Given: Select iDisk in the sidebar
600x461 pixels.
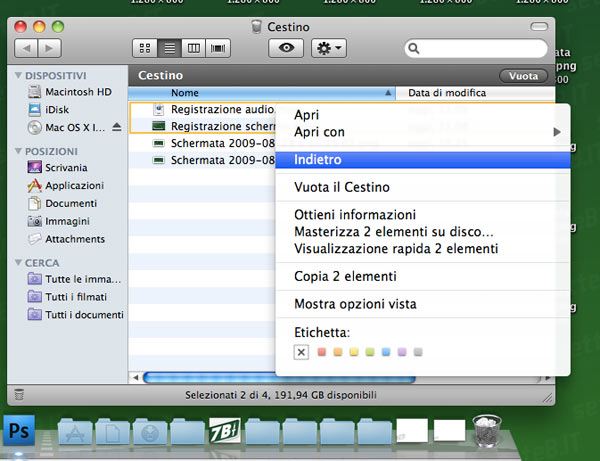Looking at the screenshot, I should 49,110.
